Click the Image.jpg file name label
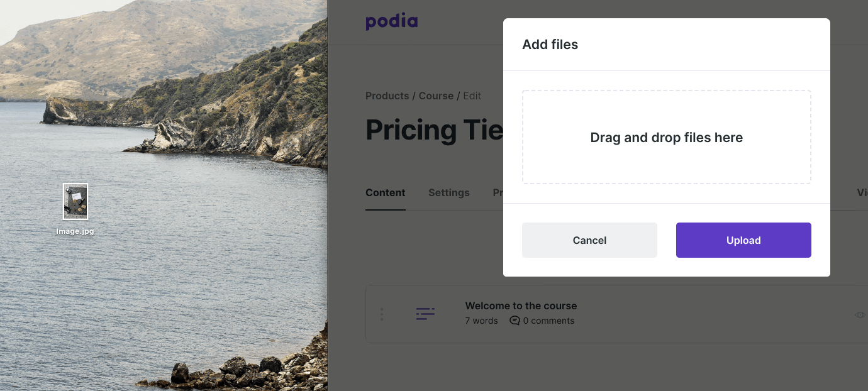 [x=75, y=231]
